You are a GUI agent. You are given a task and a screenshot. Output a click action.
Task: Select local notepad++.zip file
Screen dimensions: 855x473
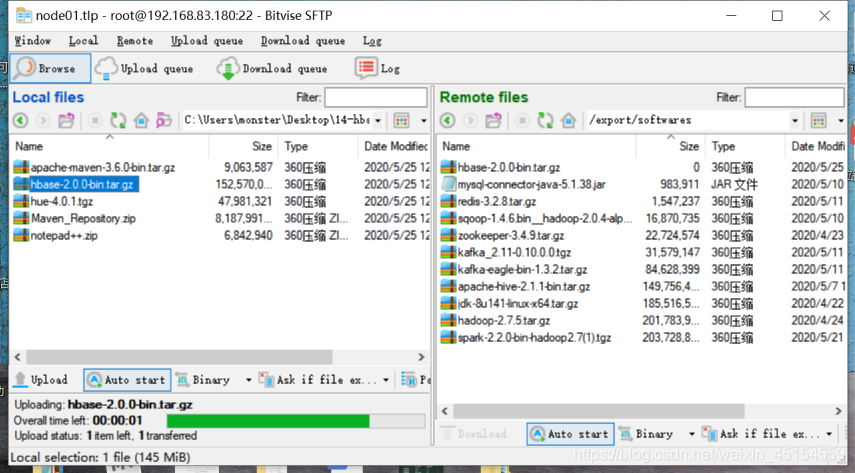click(64, 236)
